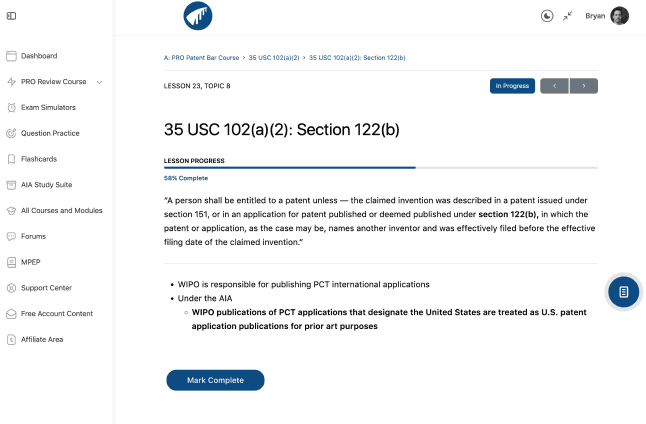646x424 pixels.
Task: Click the lesson progress bar
Action: click(381, 168)
